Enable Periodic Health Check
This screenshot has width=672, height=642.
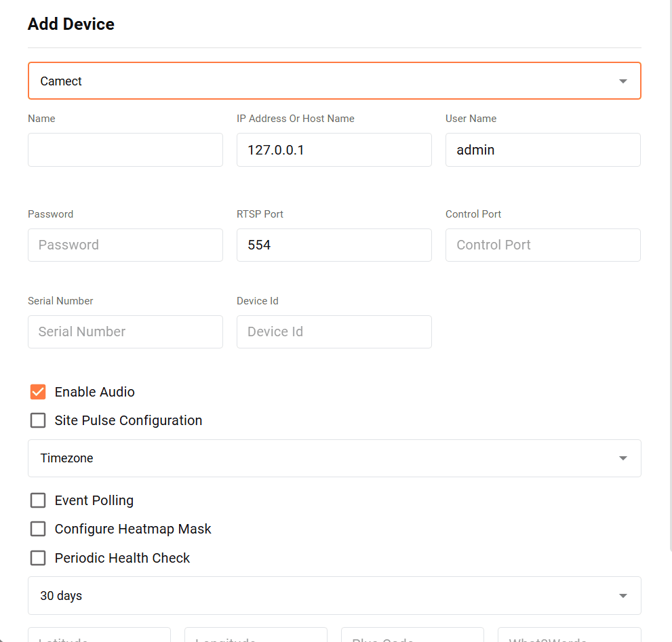pos(37,558)
